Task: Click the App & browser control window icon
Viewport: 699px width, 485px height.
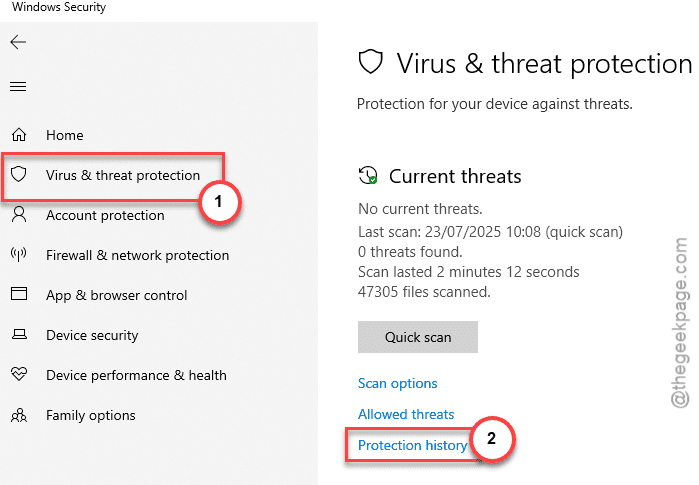Action: coord(19,294)
